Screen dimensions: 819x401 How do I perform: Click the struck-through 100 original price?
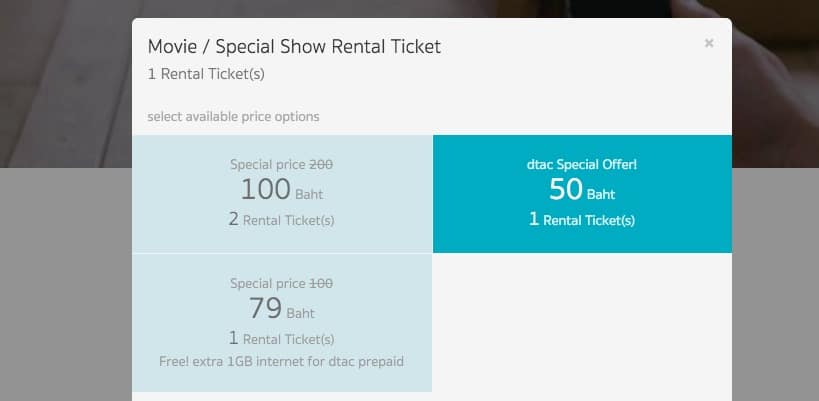(321, 284)
